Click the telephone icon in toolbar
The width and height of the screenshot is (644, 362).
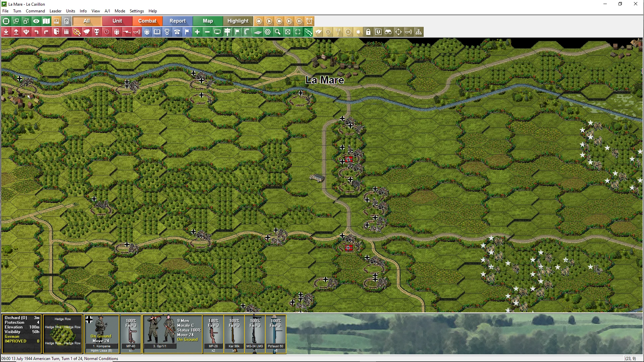[177, 32]
